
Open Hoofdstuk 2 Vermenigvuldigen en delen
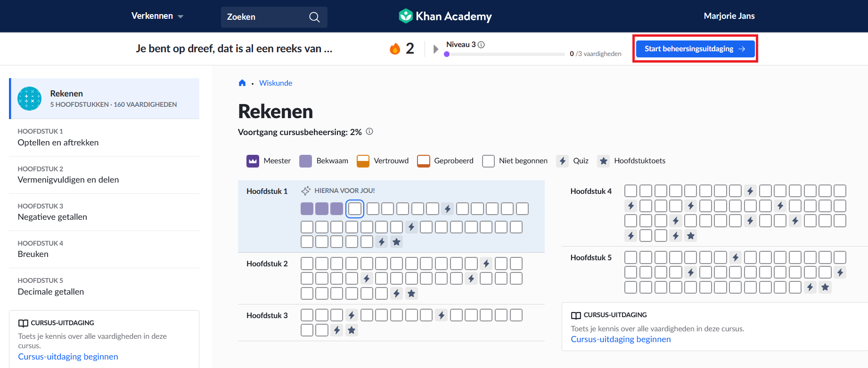104,175
